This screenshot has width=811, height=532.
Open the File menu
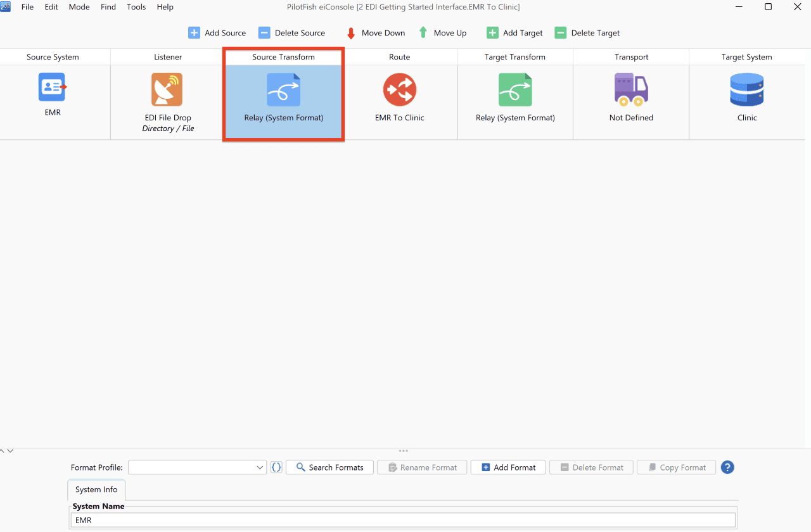27,7
